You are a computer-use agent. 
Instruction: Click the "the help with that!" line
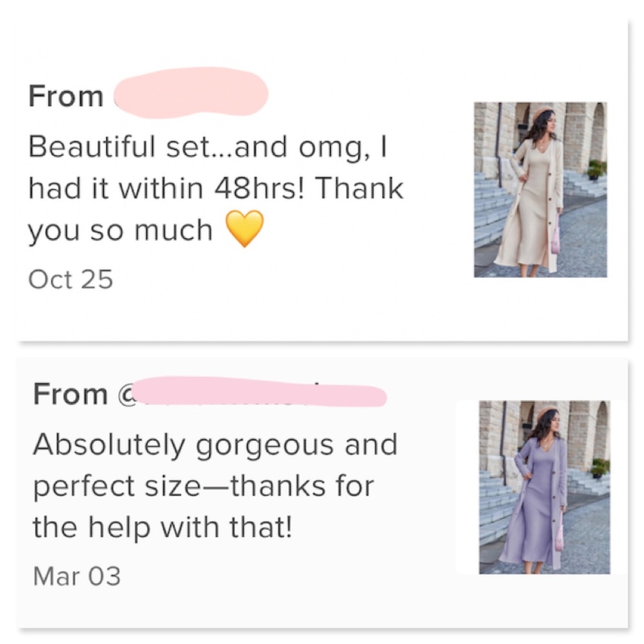pos(162,529)
